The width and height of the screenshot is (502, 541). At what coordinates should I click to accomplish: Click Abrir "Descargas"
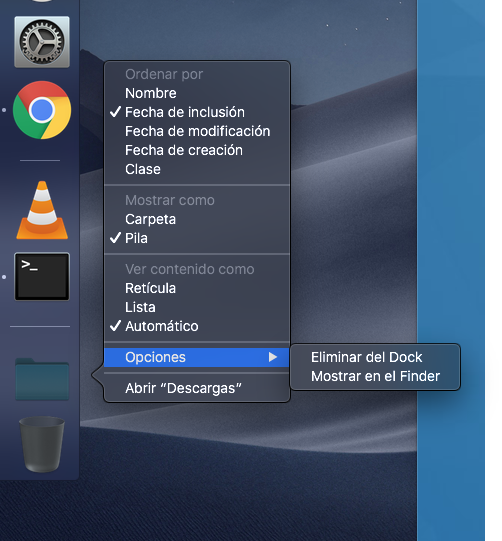pyautogui.click(x=197, y=388)
